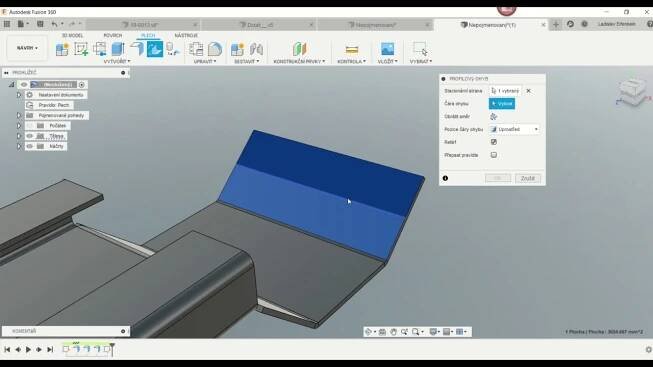
Task: Expand Počátek tree node
Action: click(19, 125)
